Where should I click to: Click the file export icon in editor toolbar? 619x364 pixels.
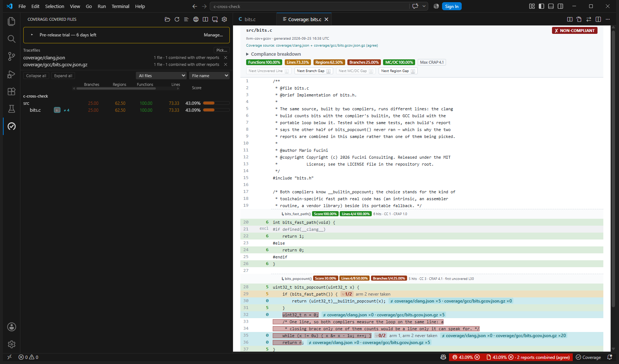tap(579, 19)
